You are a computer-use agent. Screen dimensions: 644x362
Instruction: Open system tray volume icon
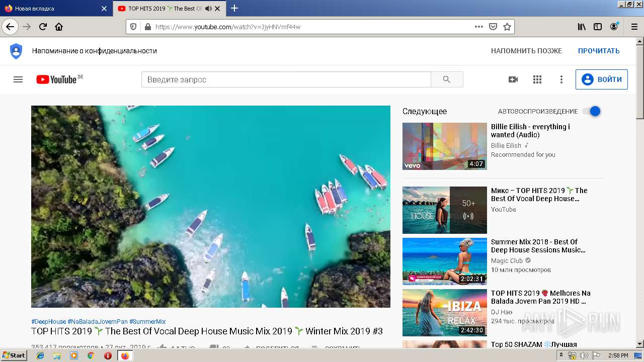[x=584, y=355]
